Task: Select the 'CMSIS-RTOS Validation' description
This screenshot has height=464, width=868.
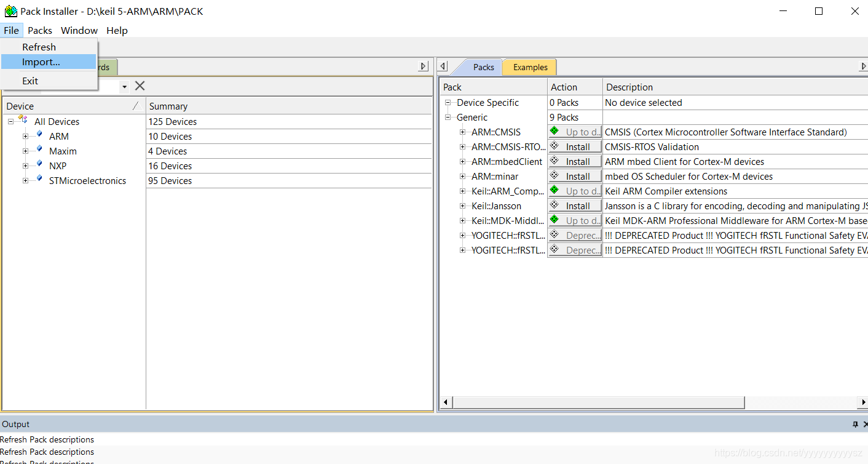Action: tap(652, 146)
